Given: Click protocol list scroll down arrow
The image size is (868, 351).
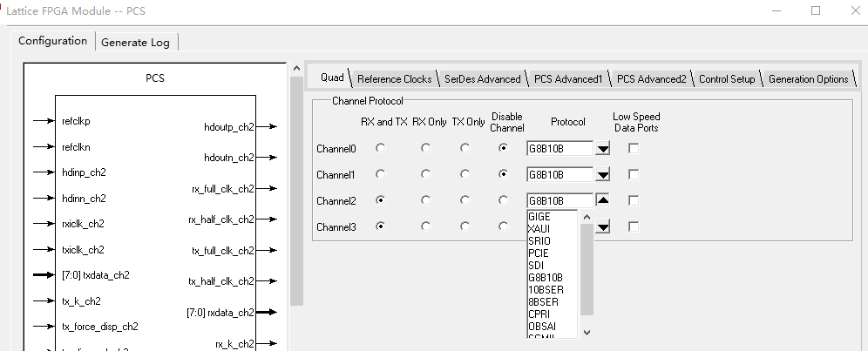Looking at the screenshot, I should (x=587, y=332).
